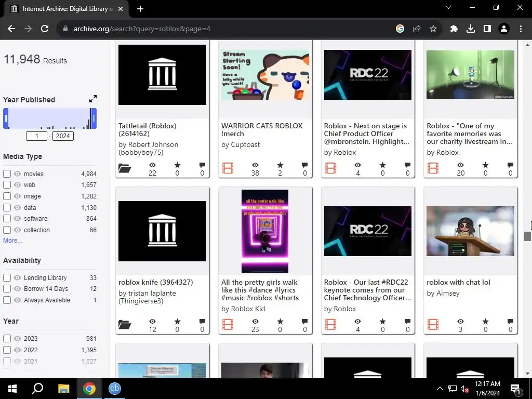Open the Windows Start menu
Viewport: 532px width, 399px height.
tap(12, 389)
